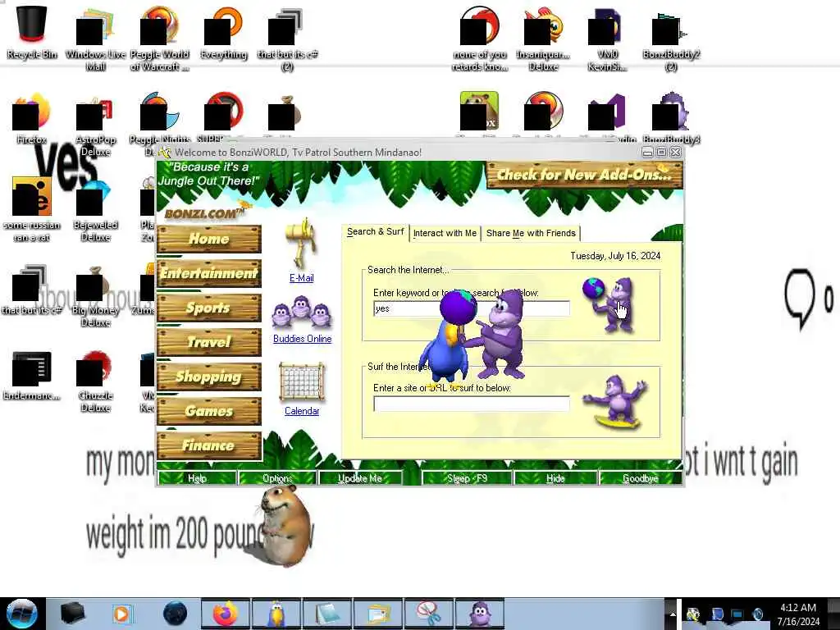
Task: Switch to the Interact with Me tab
Action: click(x=445, y=233)
